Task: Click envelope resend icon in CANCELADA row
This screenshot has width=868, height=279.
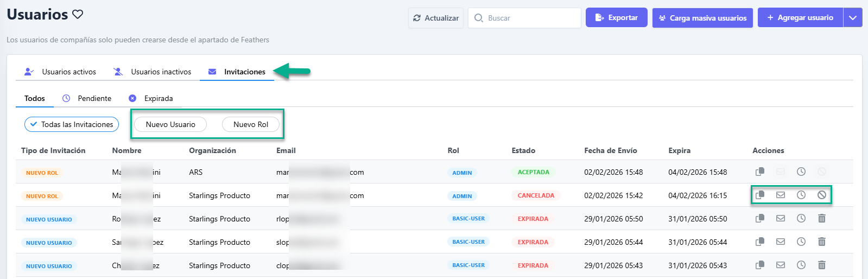Action: 781,195
